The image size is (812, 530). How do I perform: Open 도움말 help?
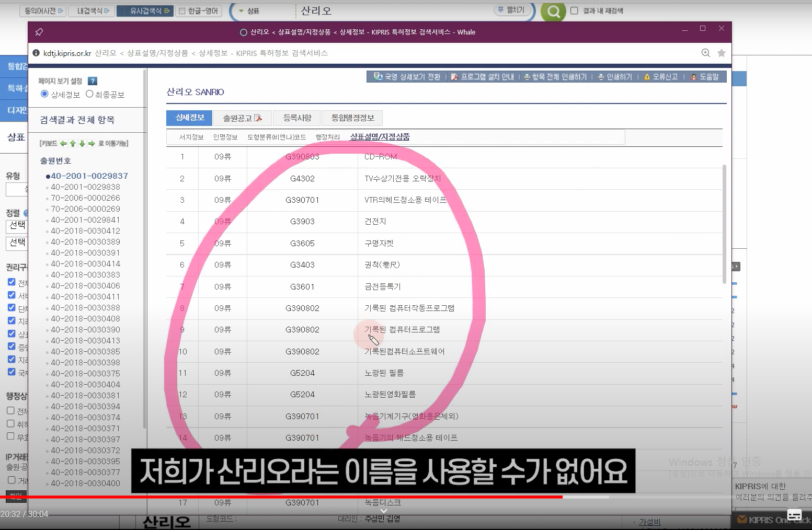[704, 77]
